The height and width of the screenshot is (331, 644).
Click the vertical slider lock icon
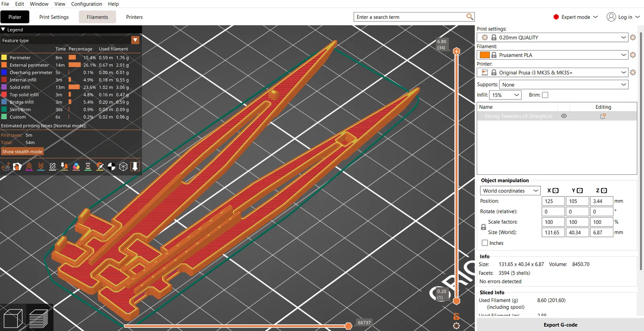(456, 317)
